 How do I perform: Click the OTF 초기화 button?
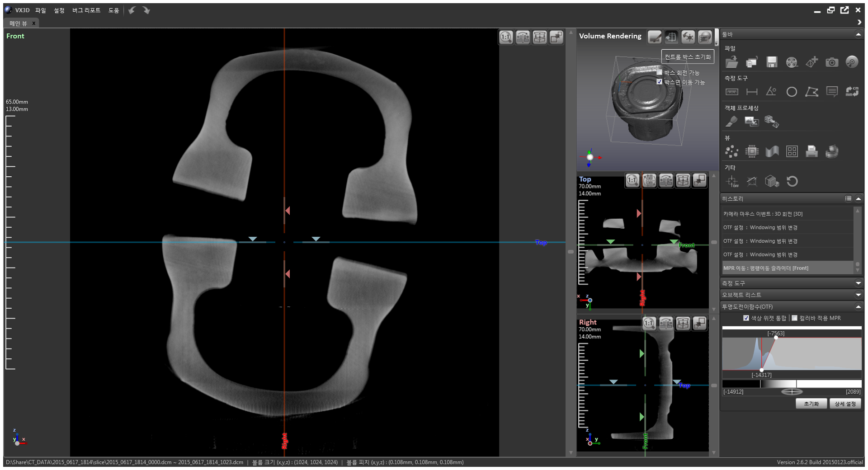(811, 404)
